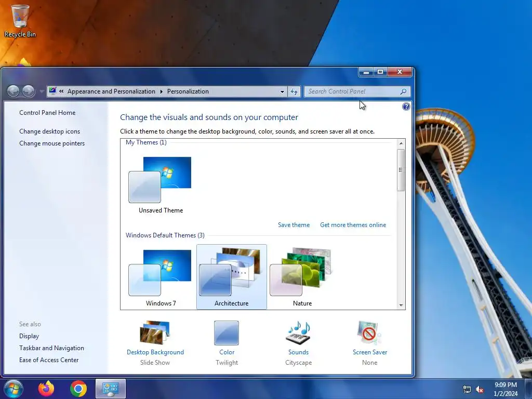Click the None label under Screen Saver
Screen dimensions: 532x399
click(369, 362)
